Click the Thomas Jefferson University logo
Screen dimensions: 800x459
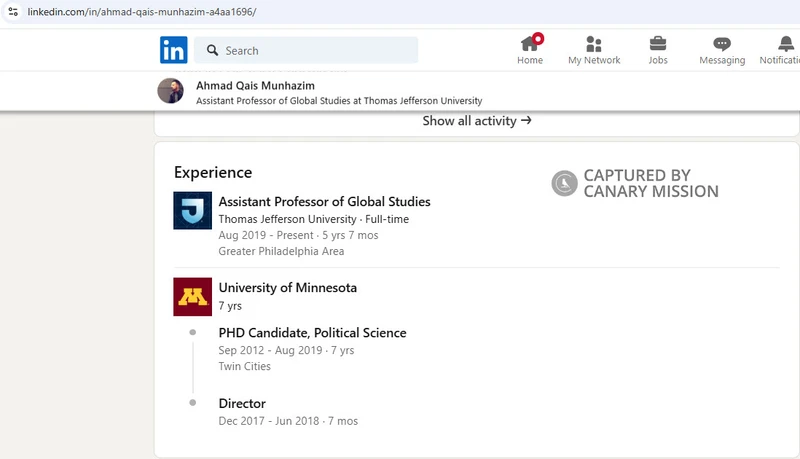[x=192, y=211]
